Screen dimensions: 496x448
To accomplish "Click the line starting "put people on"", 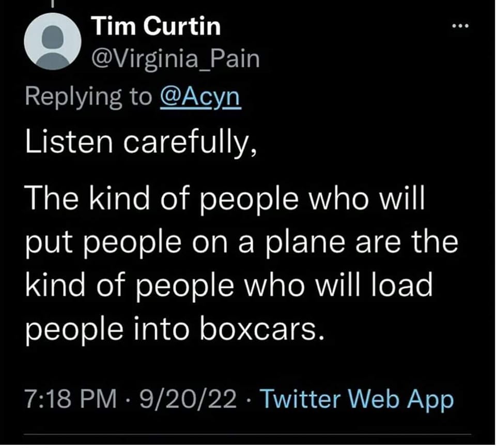I will [241, 244].
